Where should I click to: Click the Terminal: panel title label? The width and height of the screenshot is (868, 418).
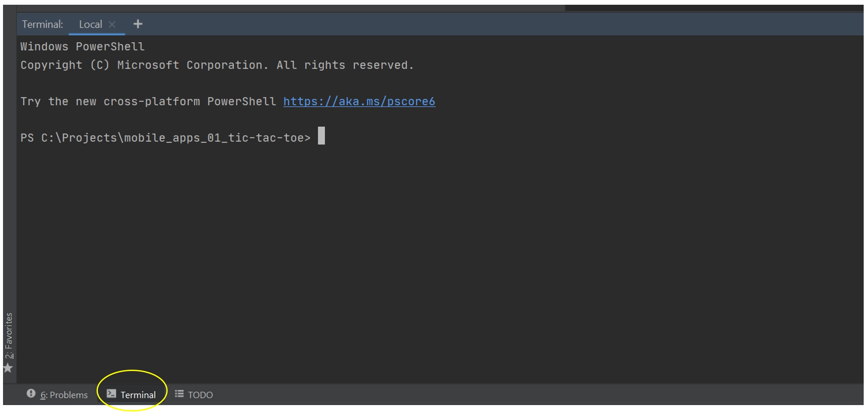click(42, 25)
